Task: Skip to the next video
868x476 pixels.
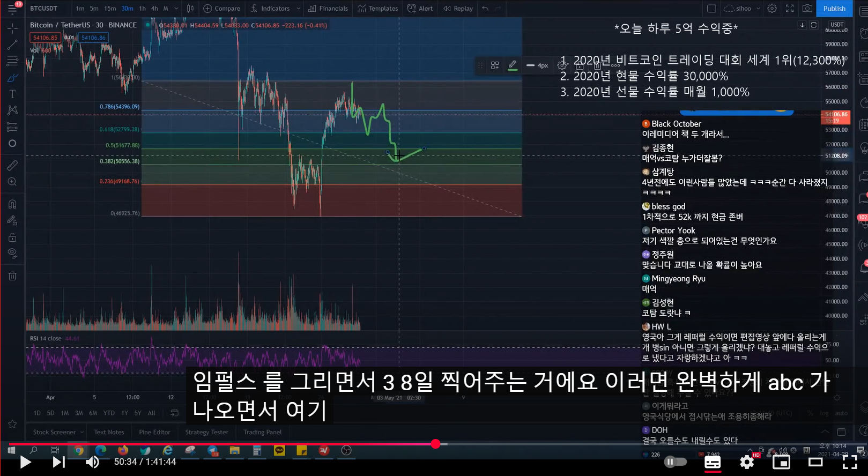Action: tap(58, 462)
